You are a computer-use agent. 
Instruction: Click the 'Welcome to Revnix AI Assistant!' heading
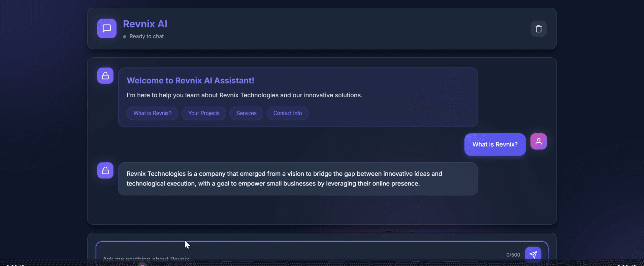pos(190,80)
